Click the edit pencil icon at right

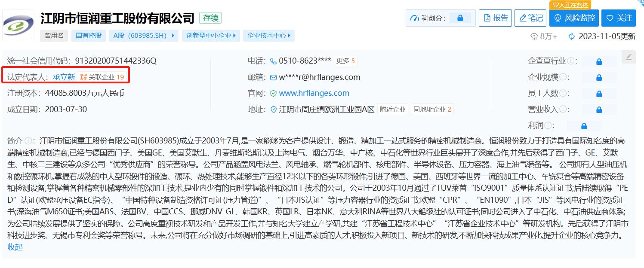[629, 57]
